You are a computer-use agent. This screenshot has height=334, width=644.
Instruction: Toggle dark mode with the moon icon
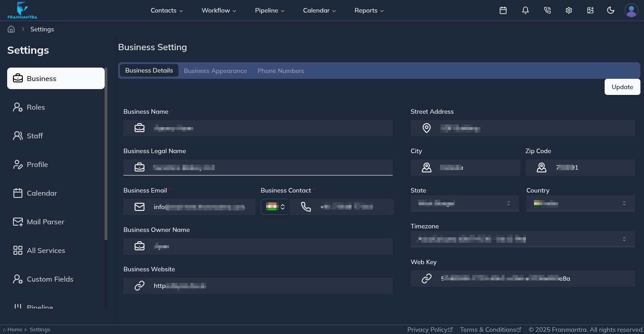point(611,10)
